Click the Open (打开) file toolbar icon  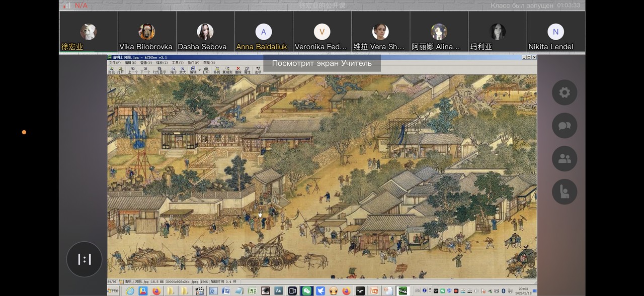tap(120, 70)
